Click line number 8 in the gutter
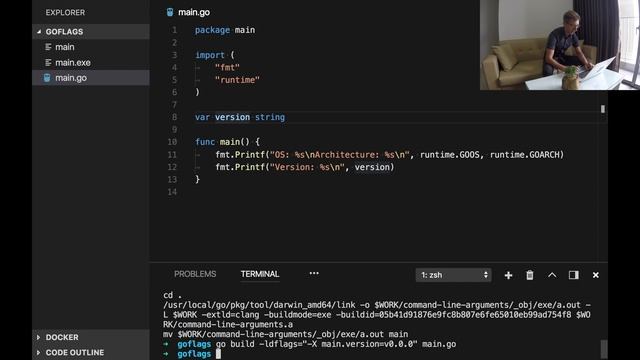 coord(174,117)
